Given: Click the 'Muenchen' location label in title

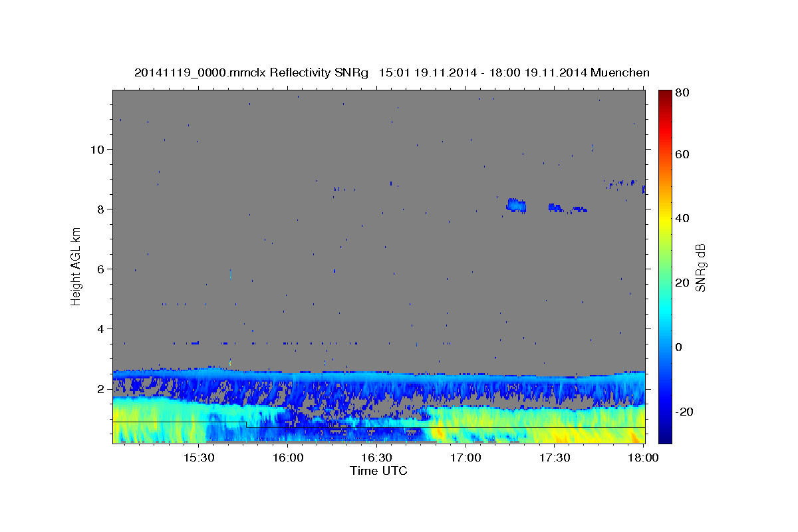Looking at the screenshot, I should pyautogui.click(x=620, y=72).
